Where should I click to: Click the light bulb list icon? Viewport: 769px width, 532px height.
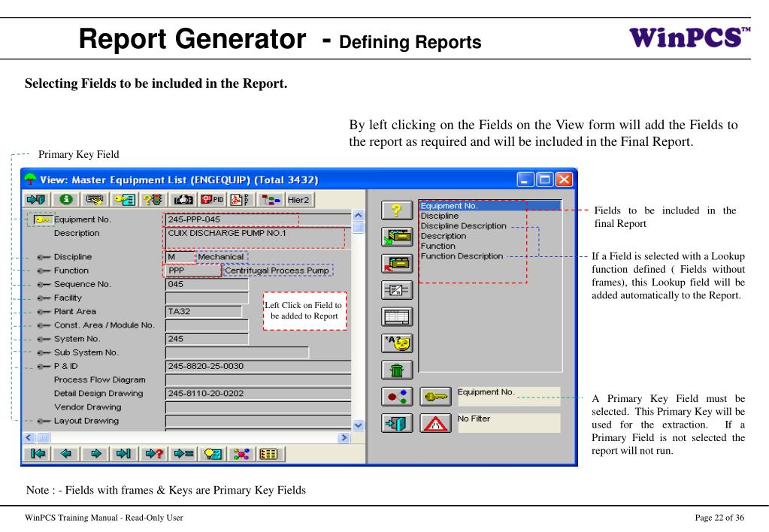[x=213, y=454]
